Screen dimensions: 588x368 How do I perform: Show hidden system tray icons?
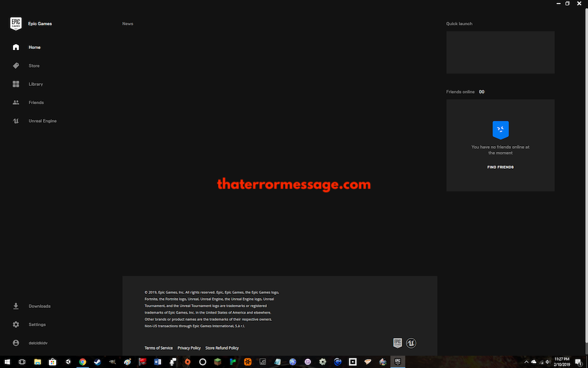(x=526, y=362)
